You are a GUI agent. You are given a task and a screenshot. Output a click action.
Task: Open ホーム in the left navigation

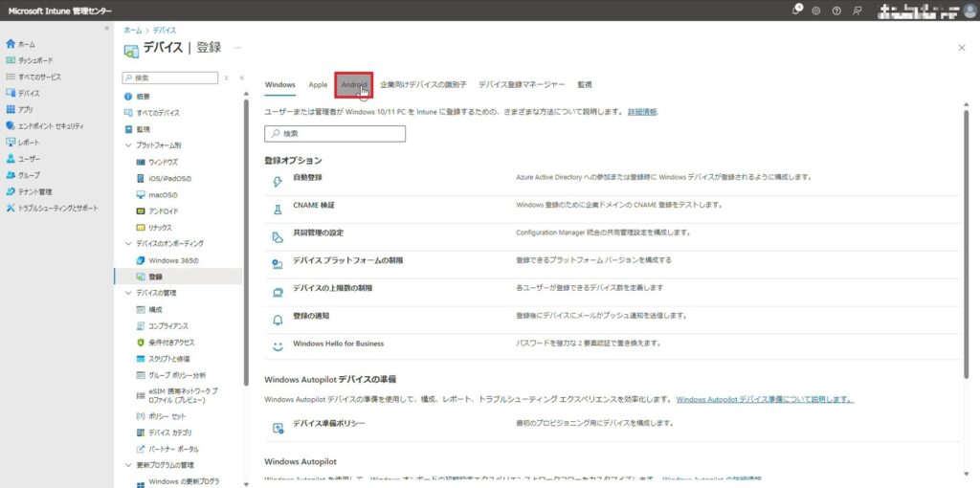(26, 44)
